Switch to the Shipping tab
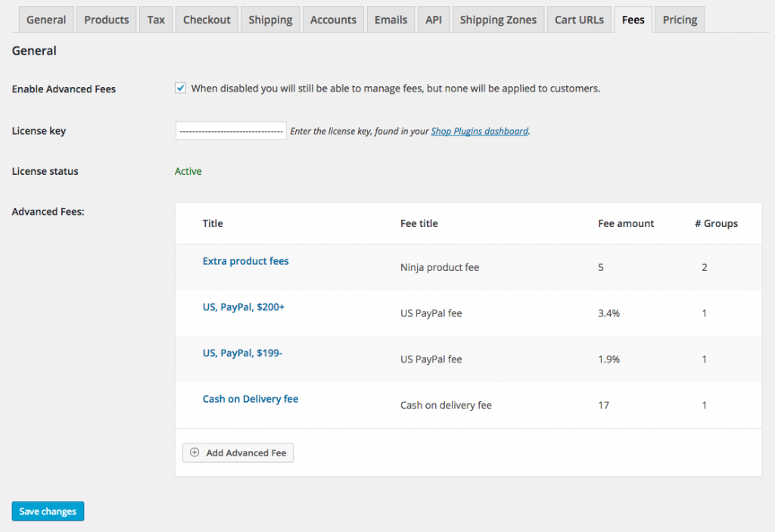The image size is (775, 532). click(x=269, y=19)
